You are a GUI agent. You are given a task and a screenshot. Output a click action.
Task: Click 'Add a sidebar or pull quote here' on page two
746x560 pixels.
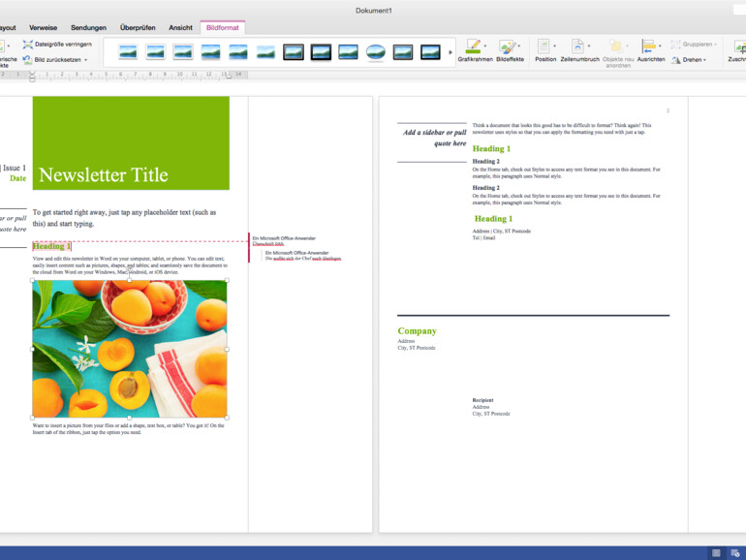click(434, 138)
